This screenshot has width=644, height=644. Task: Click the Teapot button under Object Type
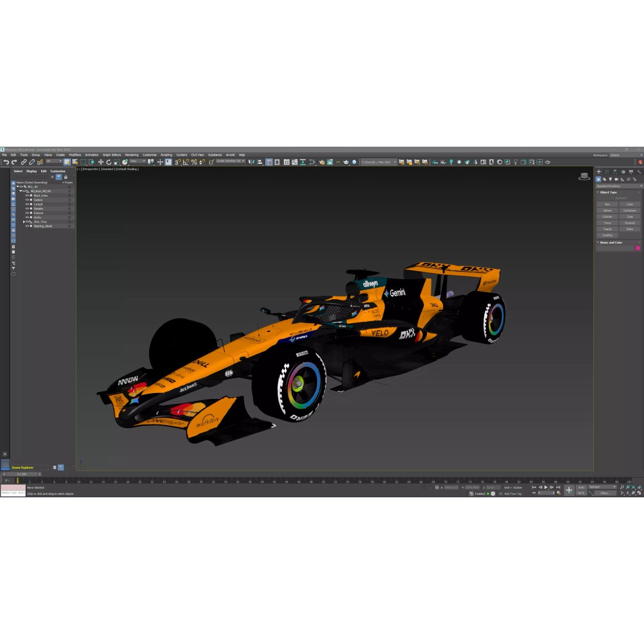click(607, 229)
